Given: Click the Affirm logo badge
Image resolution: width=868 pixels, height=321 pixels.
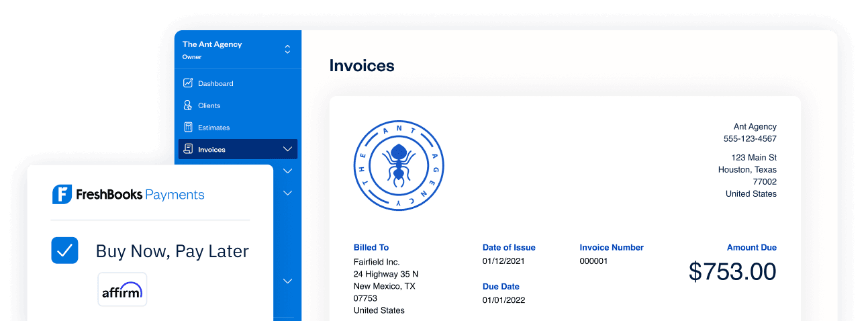Looking at the screenshot, I should [122, 289].
